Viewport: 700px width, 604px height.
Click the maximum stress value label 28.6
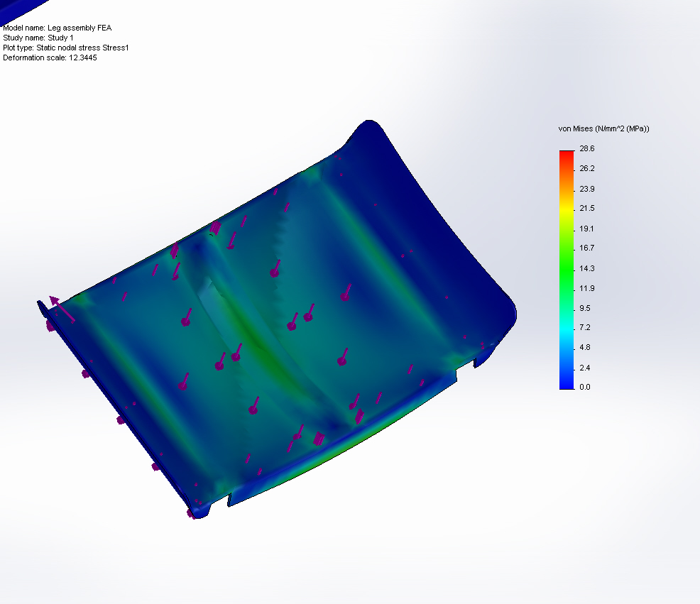(586, 149)
